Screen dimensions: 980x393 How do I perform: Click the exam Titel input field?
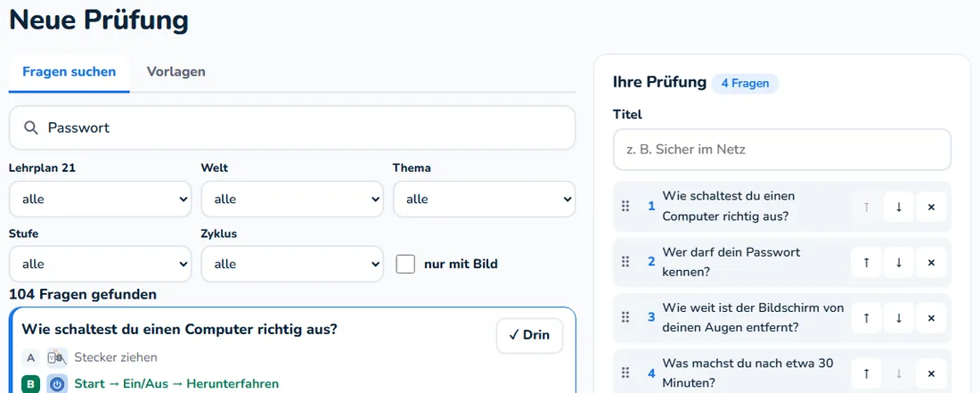782,150
